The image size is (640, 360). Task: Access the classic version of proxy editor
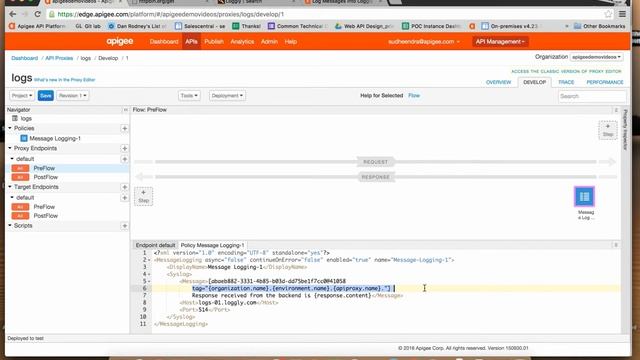click(567, 71)
